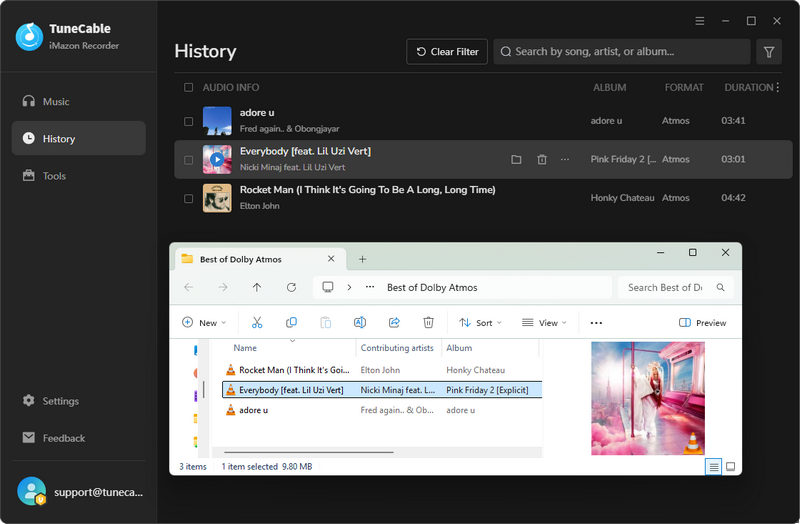Screen dimensions: 800x524
Task: Open the TuneCable hamburger menu
Action: coord(699,21)
